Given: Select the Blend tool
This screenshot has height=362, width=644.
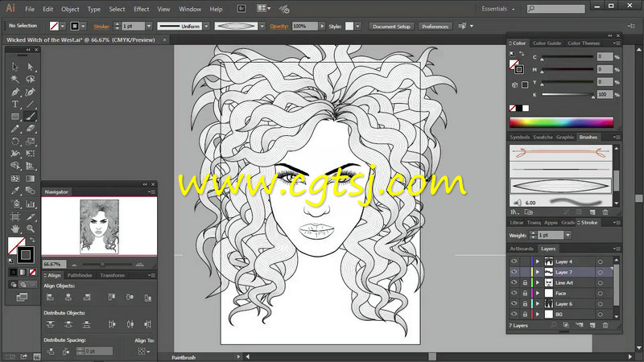Looking at the screenshot, I should [30, 191].
